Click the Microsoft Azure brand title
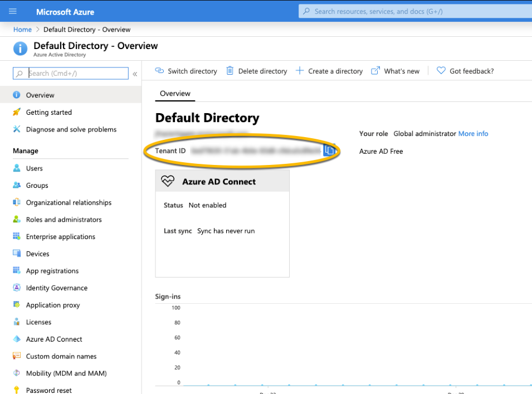Image resolution: width=532 pixels, height=394 pixels. pos(65,12)
